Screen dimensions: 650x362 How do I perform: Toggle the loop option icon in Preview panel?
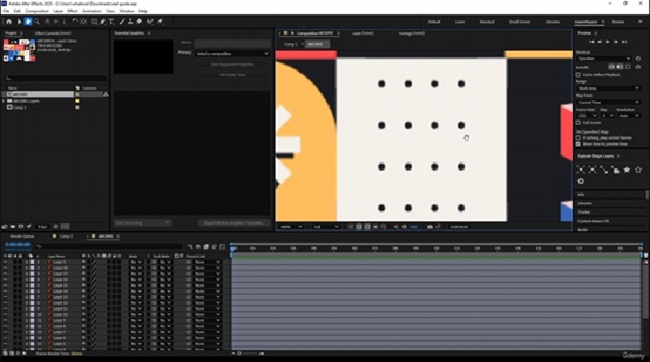[x=638, y=67]
